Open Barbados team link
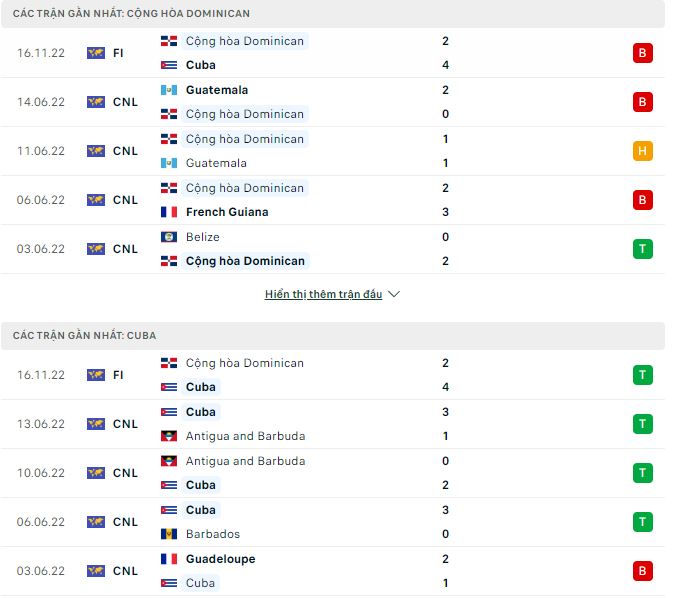The width and height of the screenshot is (673, 599). (x=213, y=534)
